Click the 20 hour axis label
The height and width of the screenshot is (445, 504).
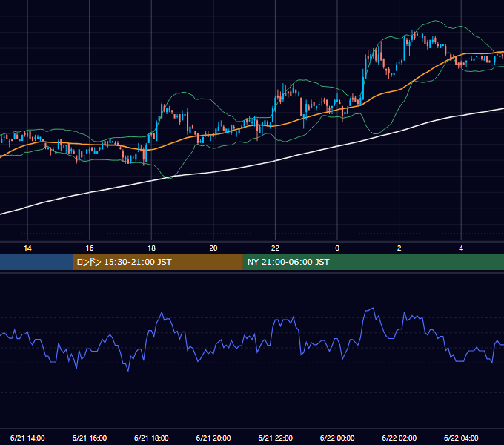point(213,248)
